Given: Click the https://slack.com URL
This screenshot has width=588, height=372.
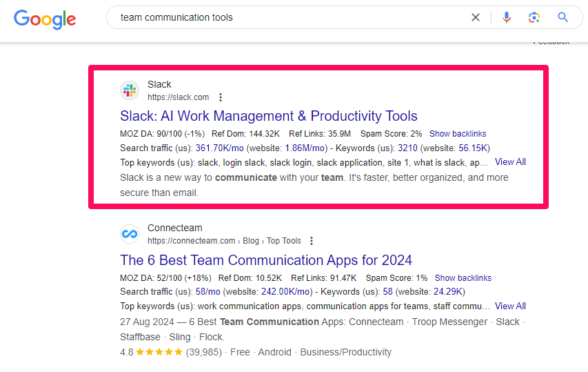Looking at the screenshot, I should click(x=178, y=97).
